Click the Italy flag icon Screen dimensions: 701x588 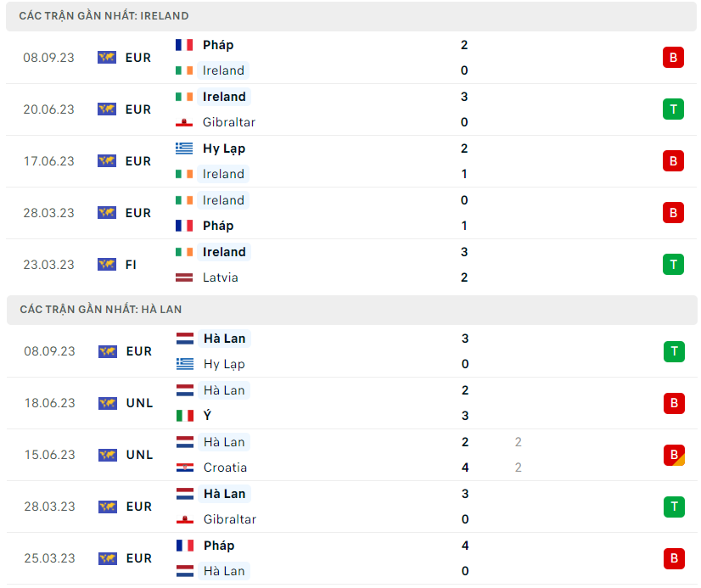185,416
